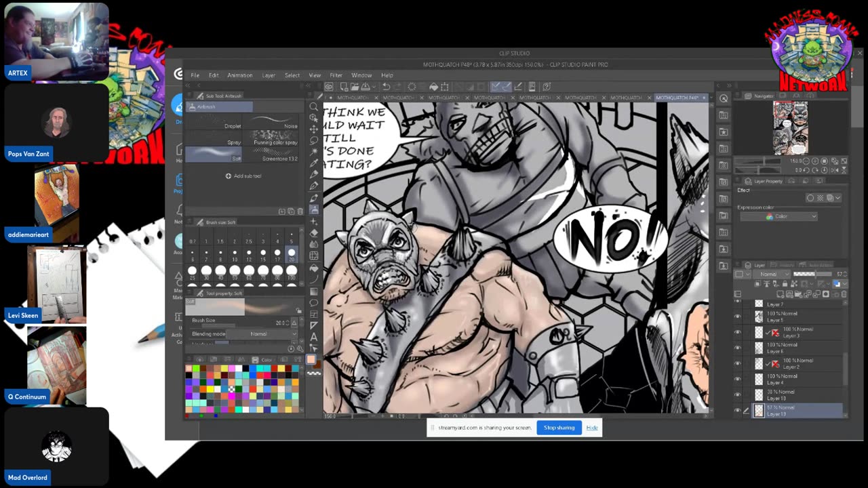Screen dimensions: 868x488
Task: Hide Layer 6 with eye icon
Action: click(738, 348)
